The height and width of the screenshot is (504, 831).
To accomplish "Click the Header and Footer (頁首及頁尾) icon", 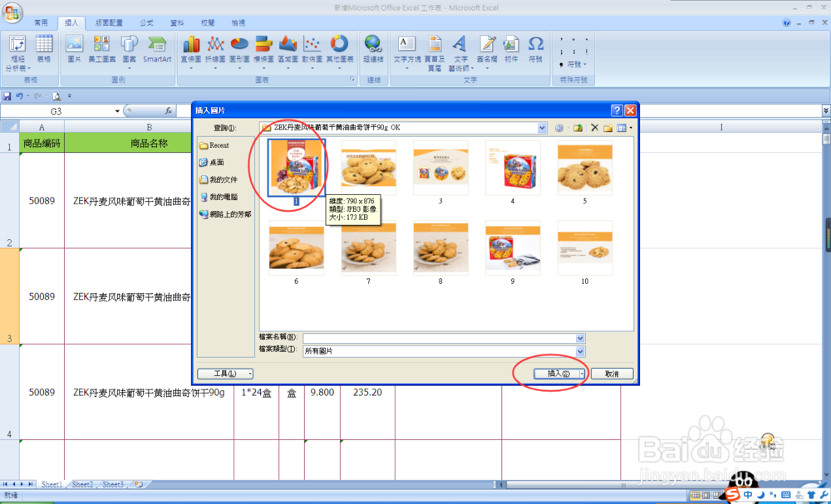I will [435, 45].
